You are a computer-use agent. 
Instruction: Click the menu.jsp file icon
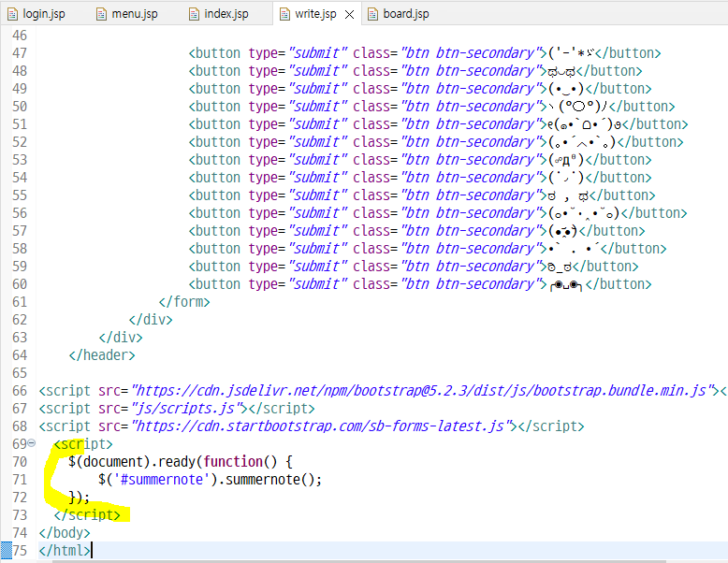point(101,14)
